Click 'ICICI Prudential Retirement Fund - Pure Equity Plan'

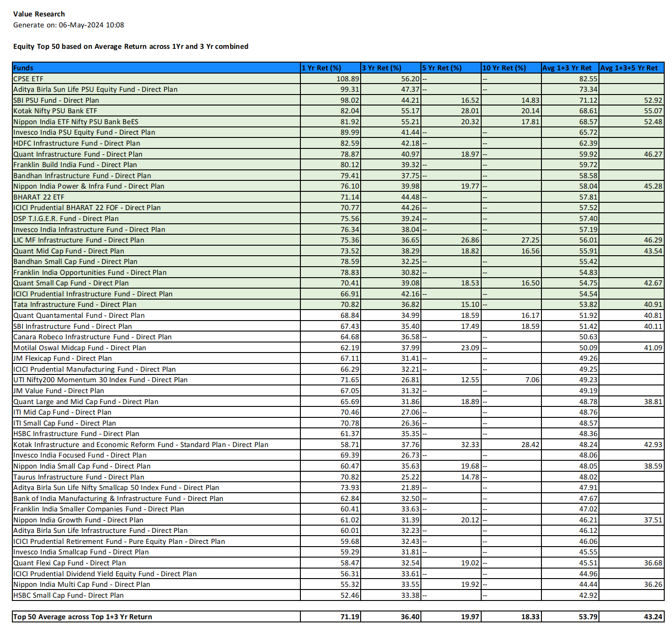tap(119, 542)
